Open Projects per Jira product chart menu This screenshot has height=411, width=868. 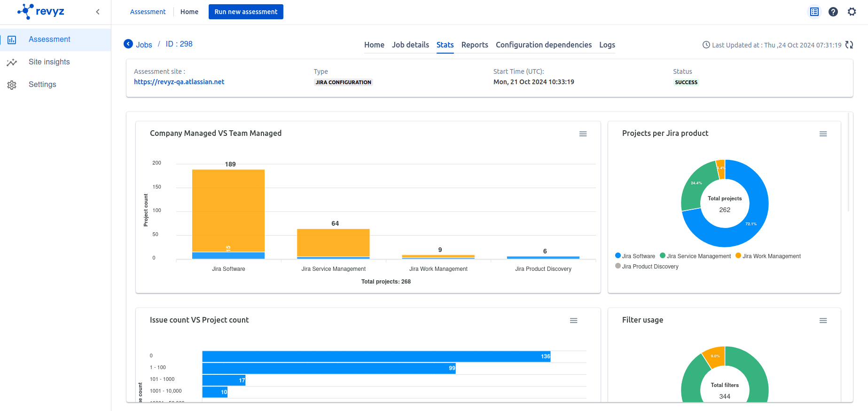[x=823, y=134]
